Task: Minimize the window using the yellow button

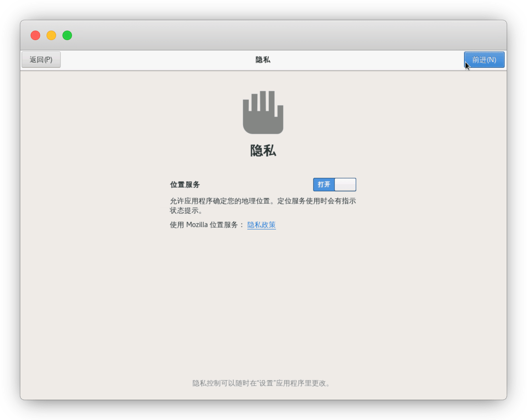Action: click(x=51, y=35)
